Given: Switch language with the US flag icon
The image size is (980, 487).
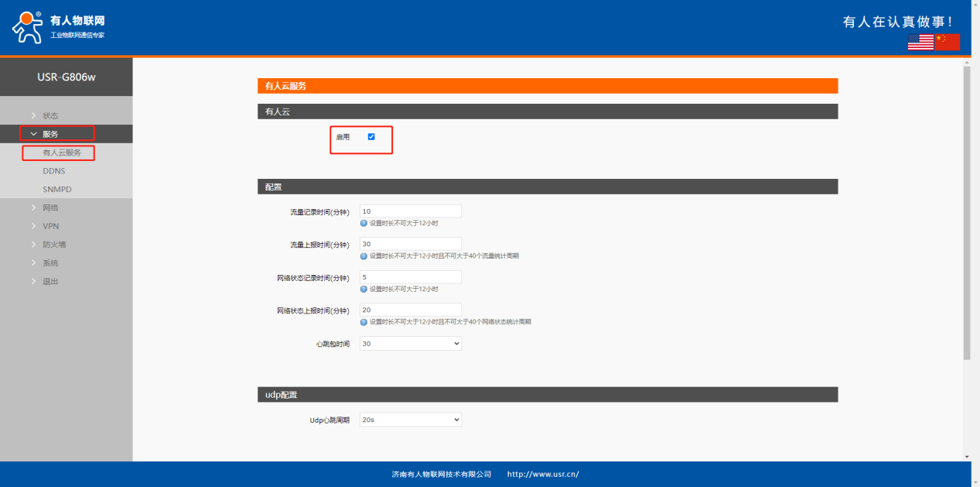Looking at the screenshot, I should point(920,42).
